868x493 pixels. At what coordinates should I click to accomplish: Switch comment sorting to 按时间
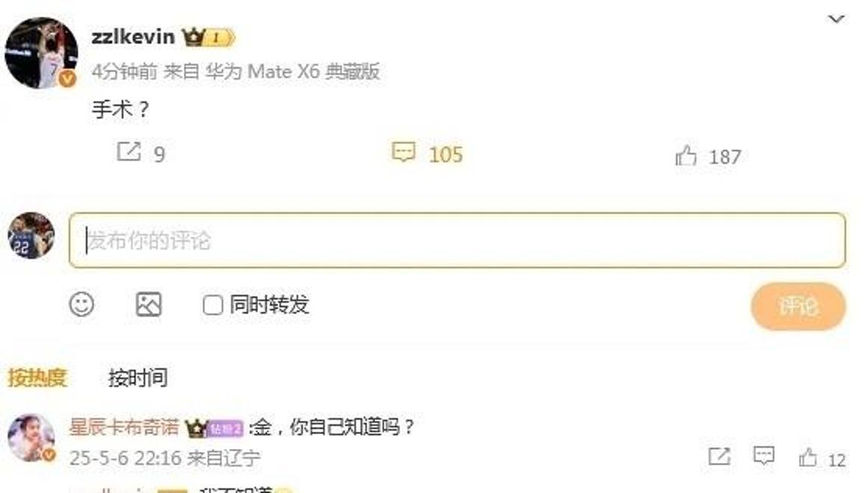tap(138, 377)
